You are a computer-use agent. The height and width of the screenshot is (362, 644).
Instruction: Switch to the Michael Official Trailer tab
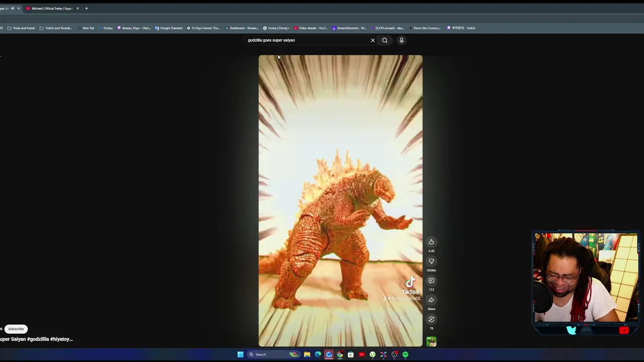(52, 9)
